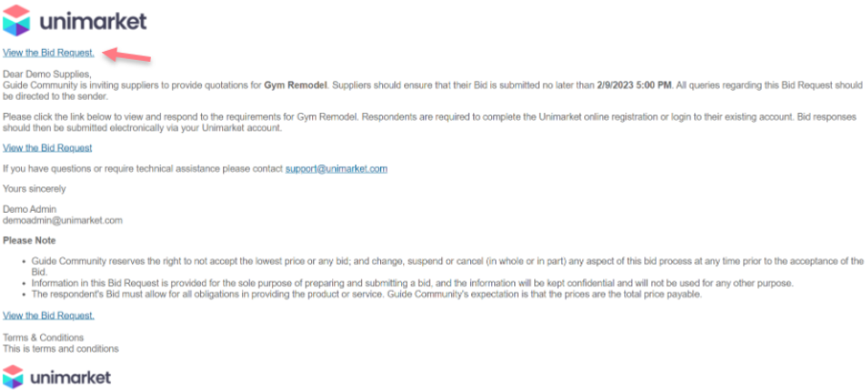Click the demoadmin@unimarket.com address
This screenshot has width=868, height=390.
tap(63, 220)
